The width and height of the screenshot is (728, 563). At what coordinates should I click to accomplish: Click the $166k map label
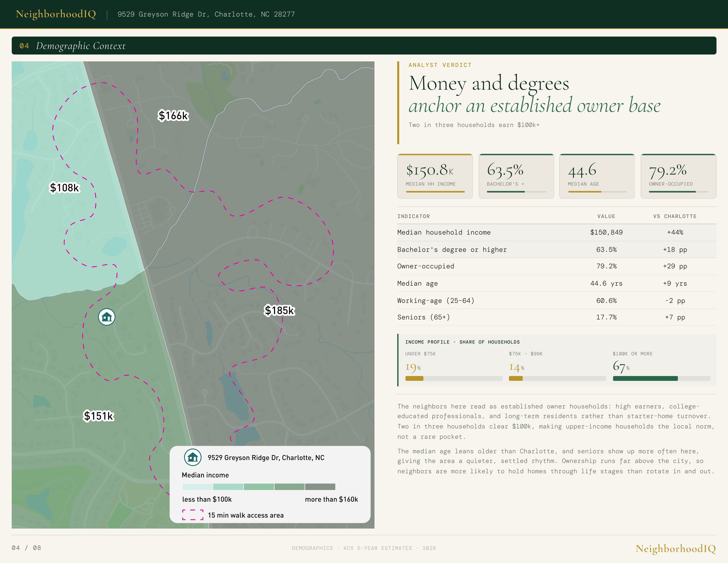pyautogui.click(x=173, y=115)
